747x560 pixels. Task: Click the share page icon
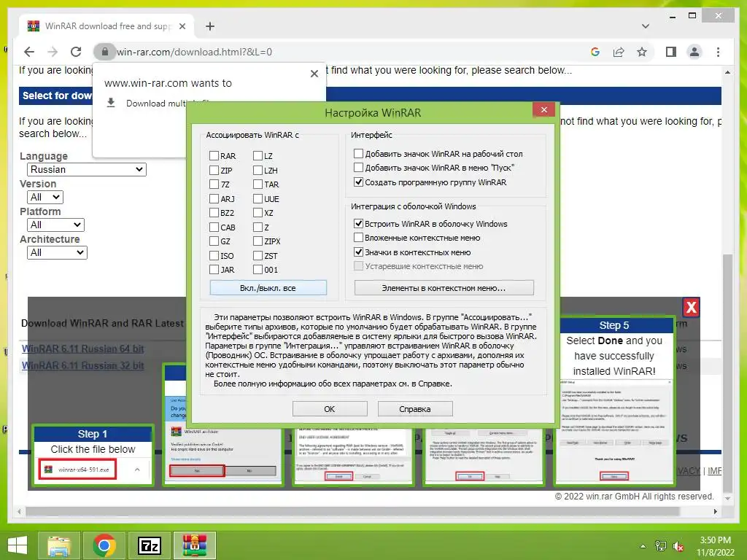619,52
